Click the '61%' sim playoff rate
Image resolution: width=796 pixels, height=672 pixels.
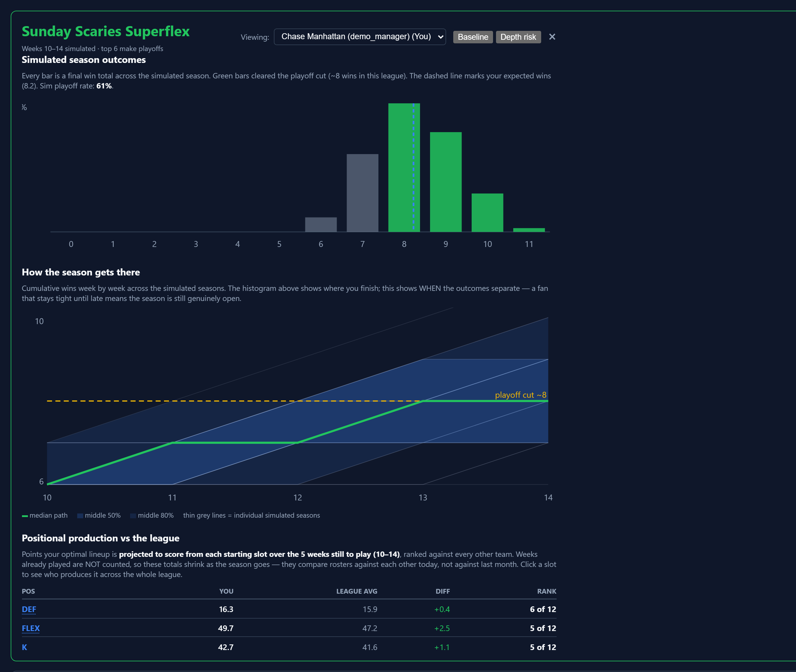point(104,86)
